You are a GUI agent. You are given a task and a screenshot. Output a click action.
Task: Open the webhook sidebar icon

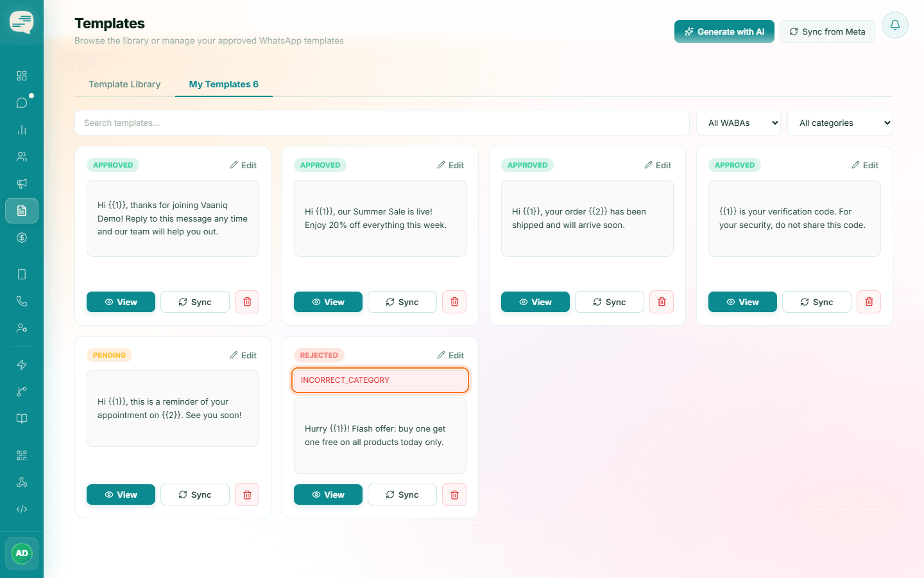pos(22,482)
